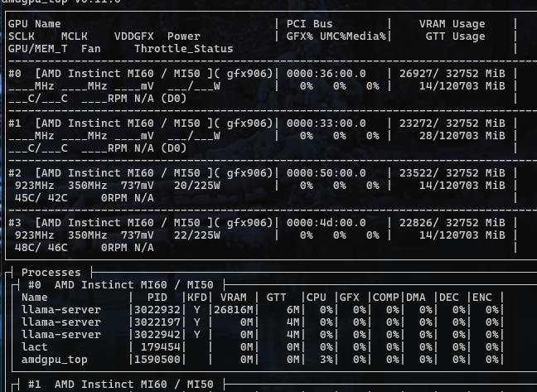Select VRAM usage 23272/ 32752 MiB
The image size is (537, 392).
[x=452, y=123]
